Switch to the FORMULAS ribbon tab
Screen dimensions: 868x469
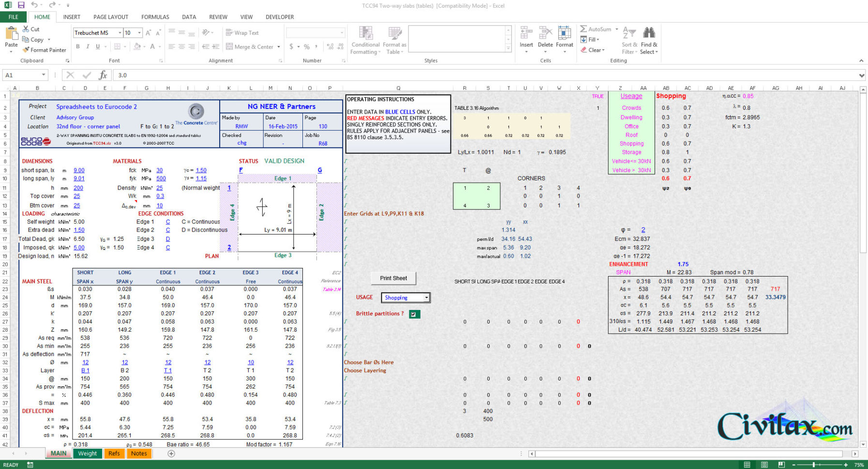coord(155,16)
